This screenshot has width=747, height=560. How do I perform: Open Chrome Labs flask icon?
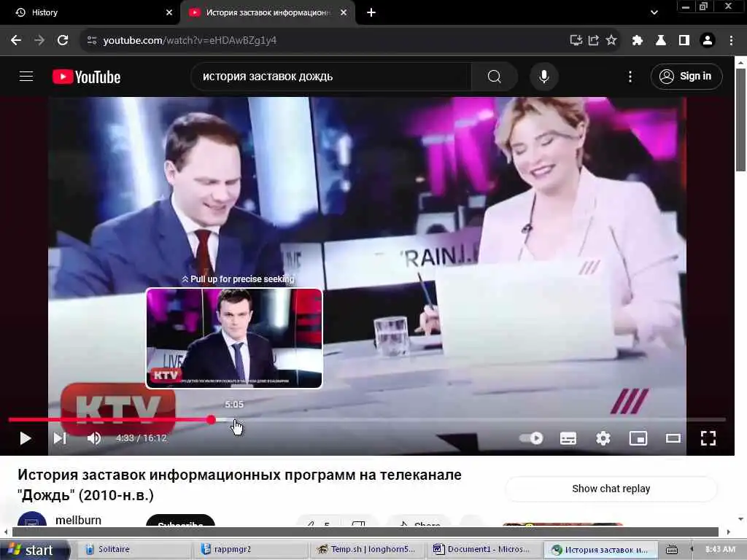point(661,41)
